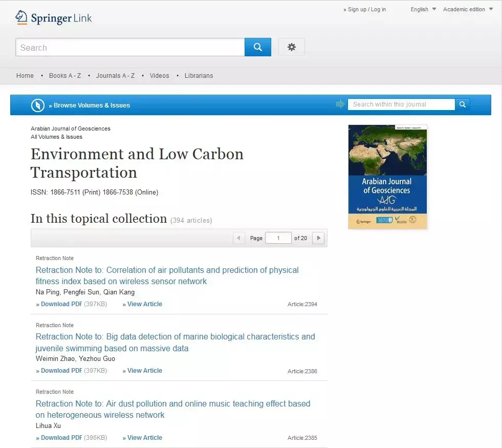Image resolution: width=502 pixels, height=448 pixels.
Task: Click the blue search magnifier button
Action: click(x=257, y=47)
